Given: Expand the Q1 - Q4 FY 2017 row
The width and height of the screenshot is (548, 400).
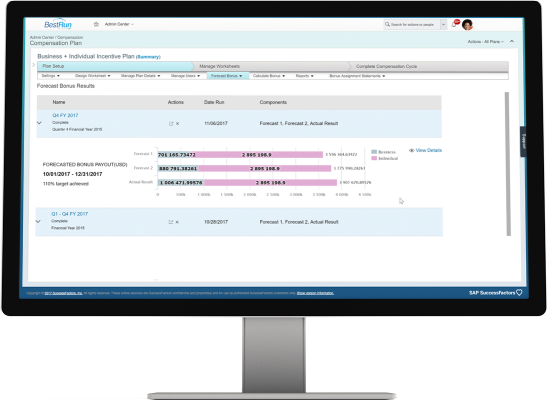Looking at the screenshot, I should [x=38, y=221].
